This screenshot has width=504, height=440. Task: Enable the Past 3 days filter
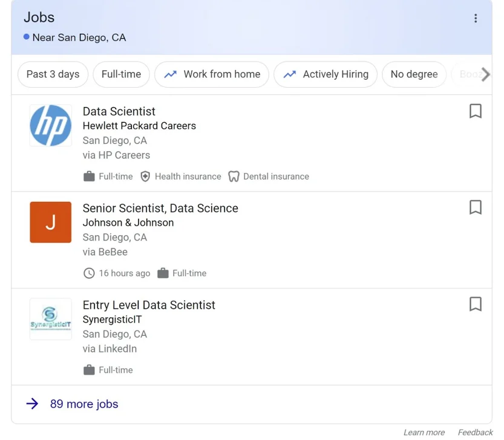(53, 74)
